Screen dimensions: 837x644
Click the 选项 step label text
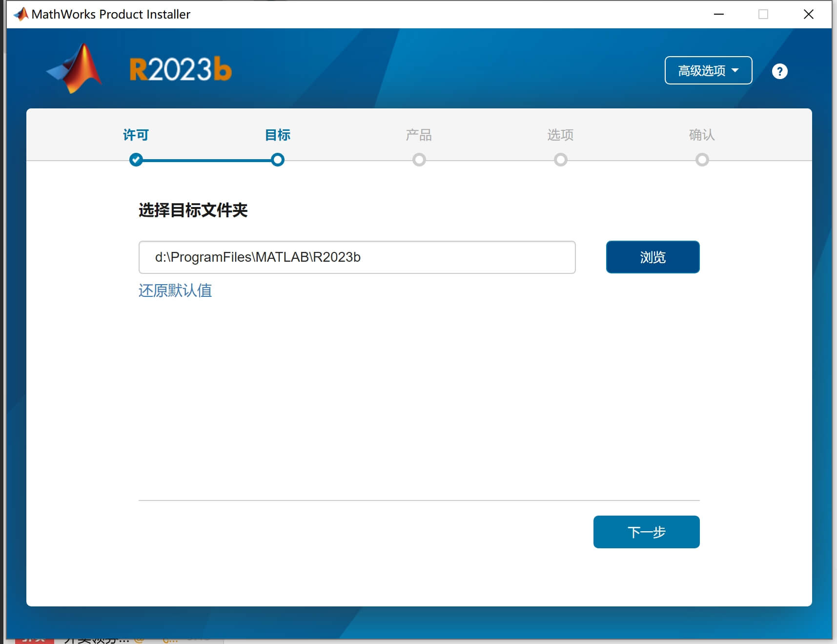tap(560, 135)
